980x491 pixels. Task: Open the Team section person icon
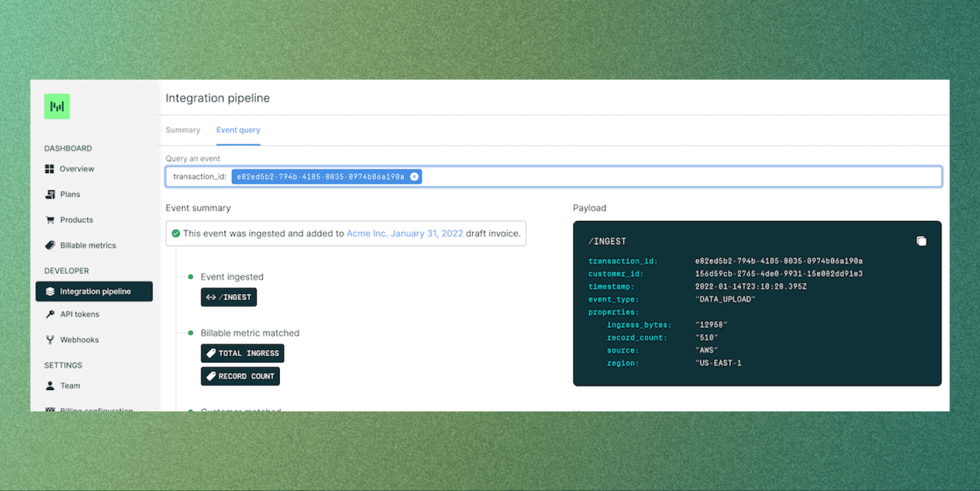(x=51, y=385)
